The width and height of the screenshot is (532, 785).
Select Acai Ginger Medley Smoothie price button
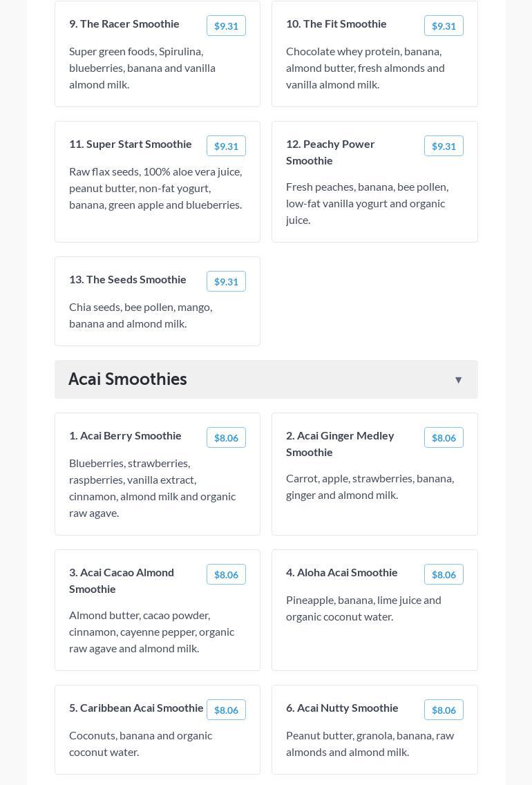click(444, 437)
